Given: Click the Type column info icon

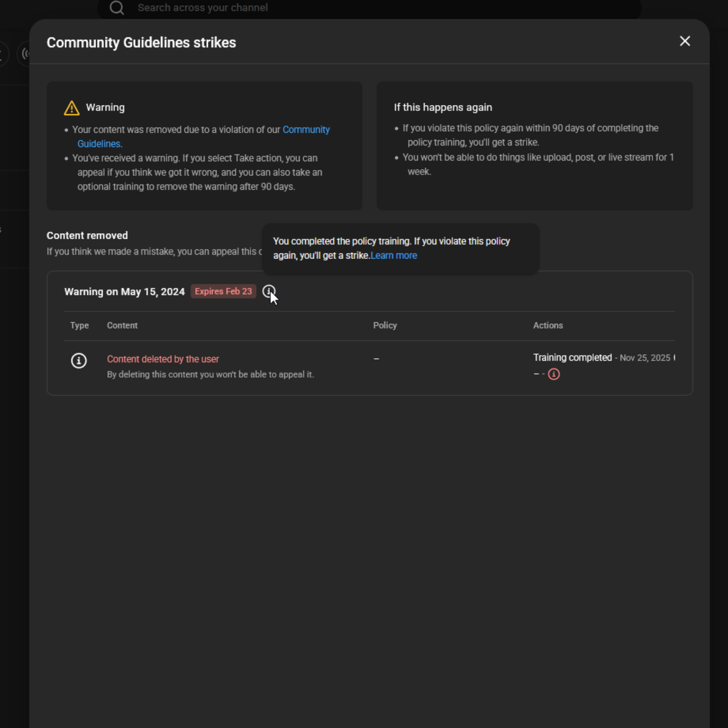Looking at the screenshot, I should 79,361.
